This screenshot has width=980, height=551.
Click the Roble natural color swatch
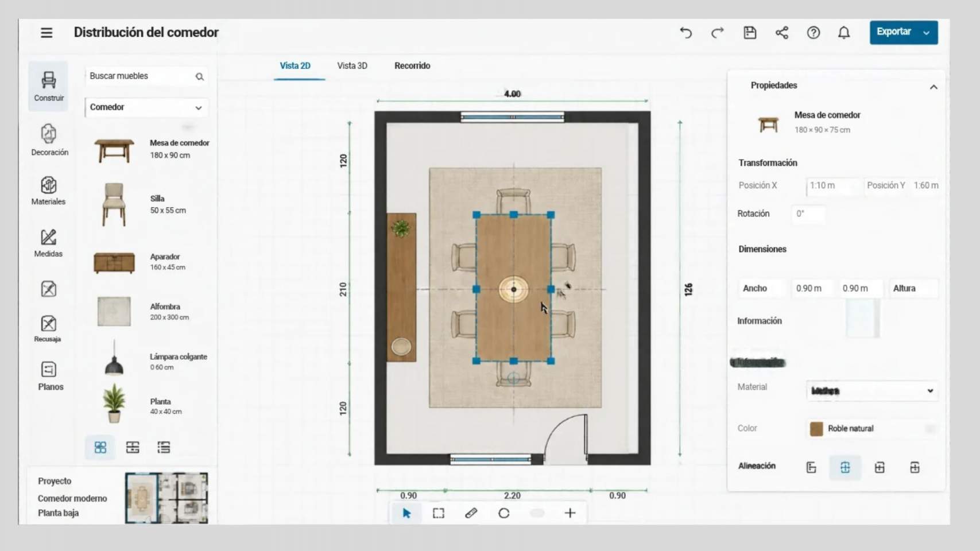point(816,429)
